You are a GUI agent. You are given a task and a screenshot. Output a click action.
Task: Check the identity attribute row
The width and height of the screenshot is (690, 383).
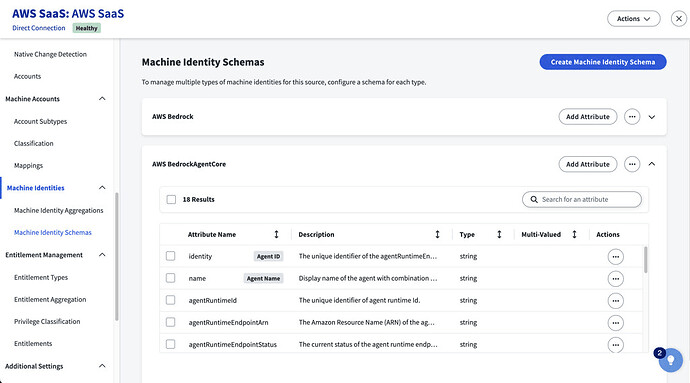(x=170, y=256)
